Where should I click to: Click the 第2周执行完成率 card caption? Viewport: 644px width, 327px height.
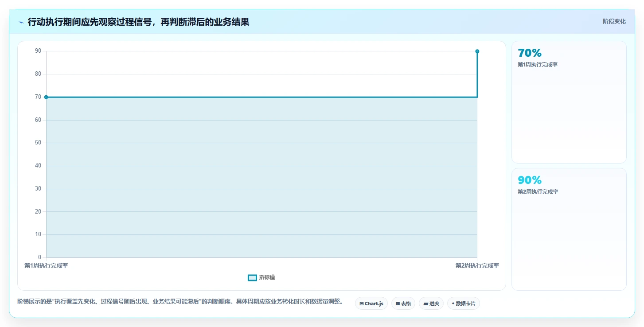coord(538,192)
